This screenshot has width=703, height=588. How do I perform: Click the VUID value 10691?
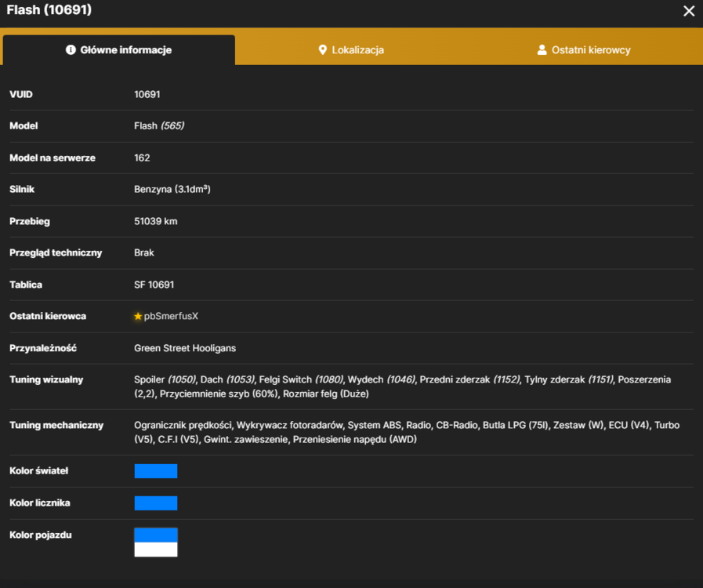point(147,94)
